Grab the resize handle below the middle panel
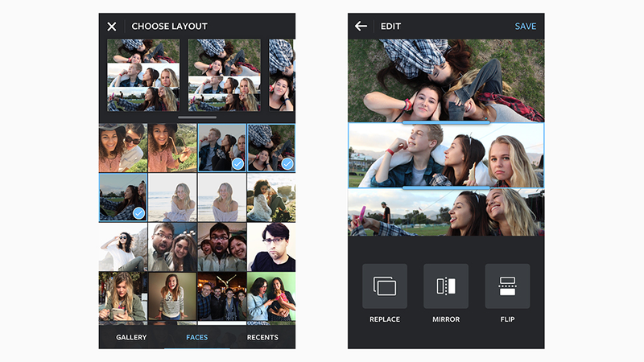This screenshot has height=362, width=644. coord(446,188)
